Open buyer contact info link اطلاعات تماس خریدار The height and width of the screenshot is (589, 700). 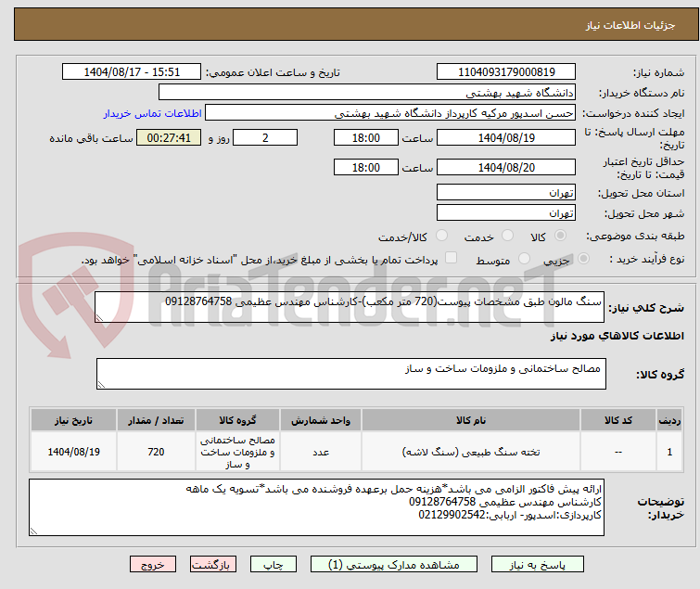point(153,113)
